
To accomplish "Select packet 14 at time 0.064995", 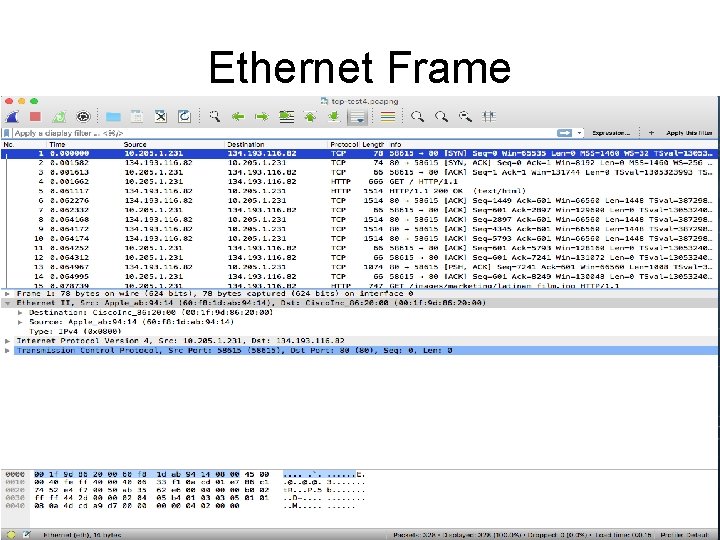I will pos(359,276).
